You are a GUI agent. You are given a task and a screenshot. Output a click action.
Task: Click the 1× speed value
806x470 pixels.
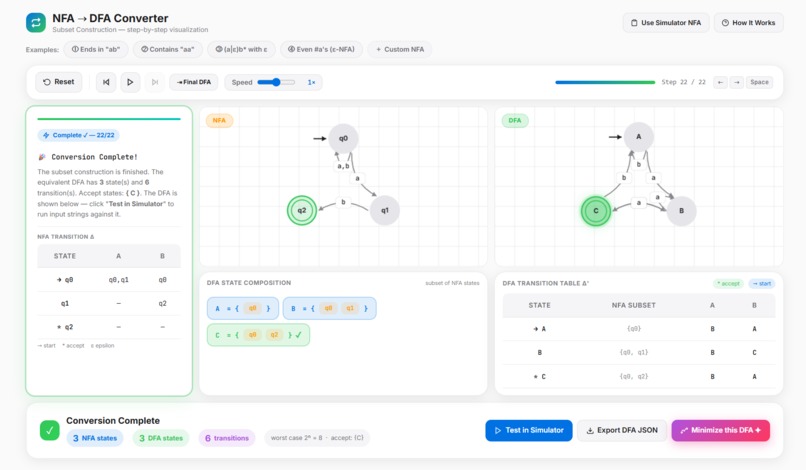pos(311,82)
